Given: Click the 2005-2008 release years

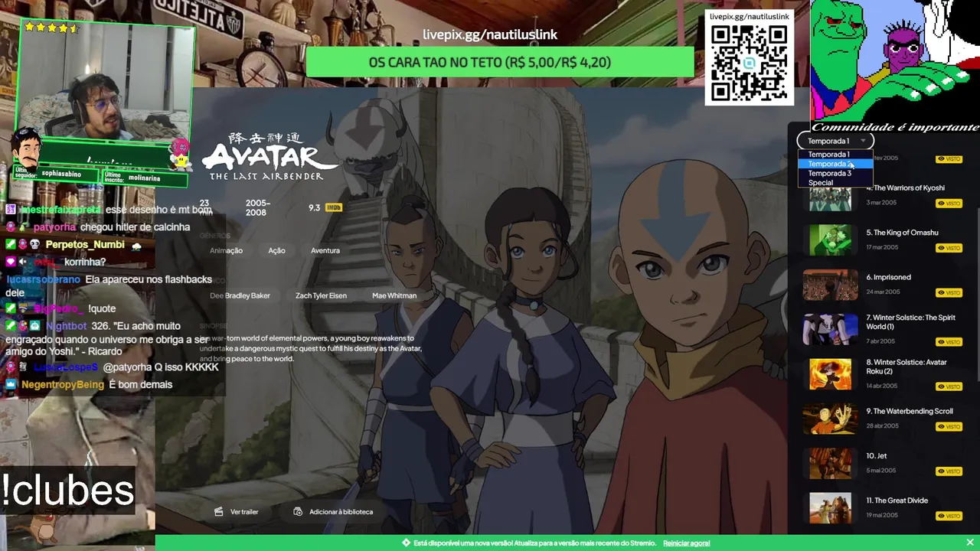Looking at the screenshot, I should click(257, 207).
